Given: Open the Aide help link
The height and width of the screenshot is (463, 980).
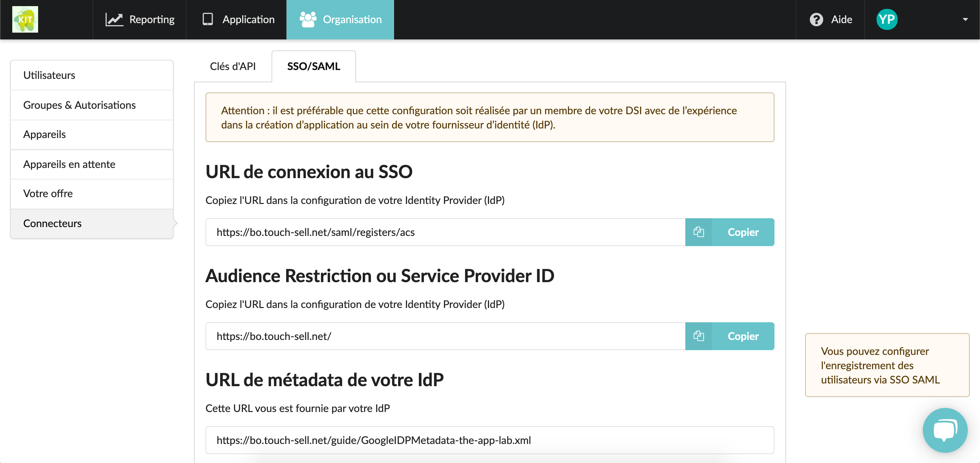Looking at the screenshot, I should pos(831,19).
